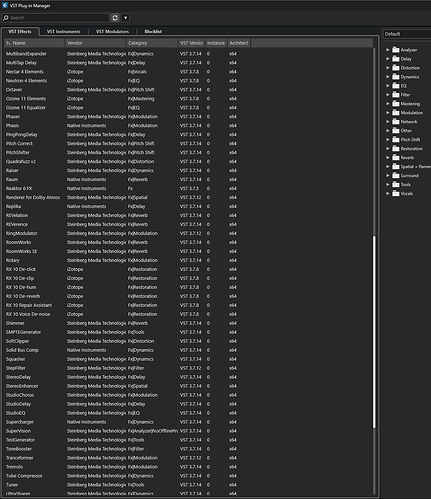Click the Search plug-ins field
This screenshot has width=431, height=499.
pyautogui.click(x=55, y=18)
